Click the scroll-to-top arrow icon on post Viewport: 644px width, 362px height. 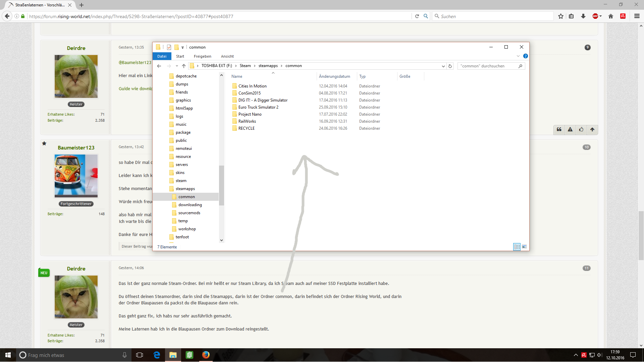(x=592, y=129)
